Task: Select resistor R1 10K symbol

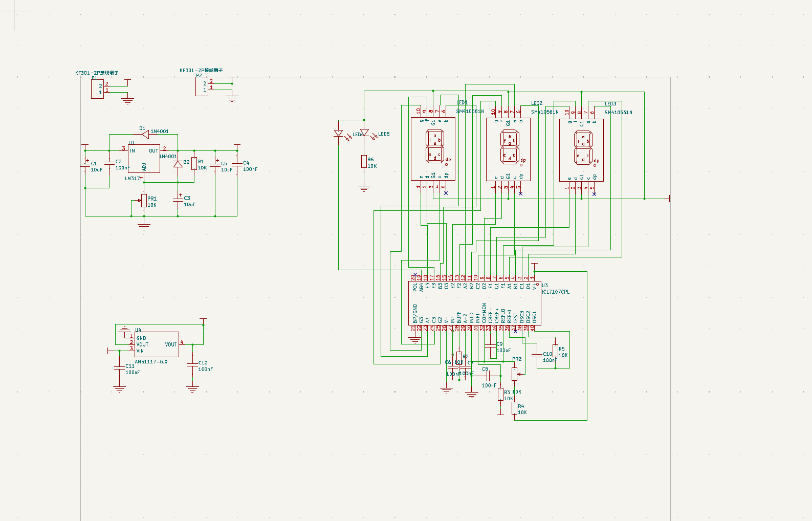Action: [x=194, y=163]
